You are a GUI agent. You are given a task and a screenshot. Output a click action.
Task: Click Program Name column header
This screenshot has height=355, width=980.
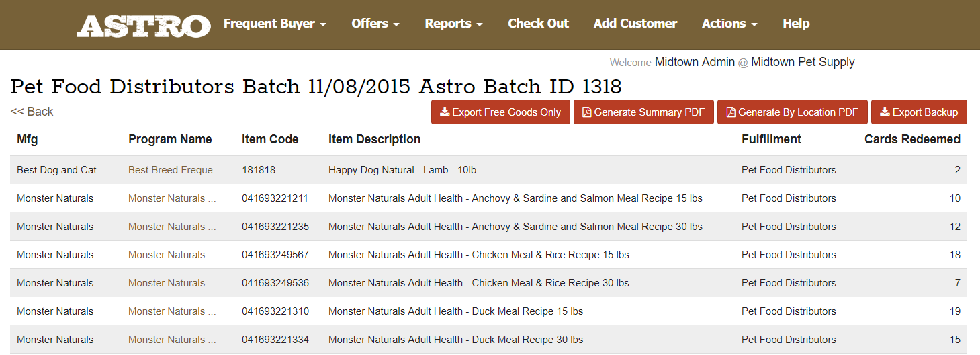tap(170, 139)
